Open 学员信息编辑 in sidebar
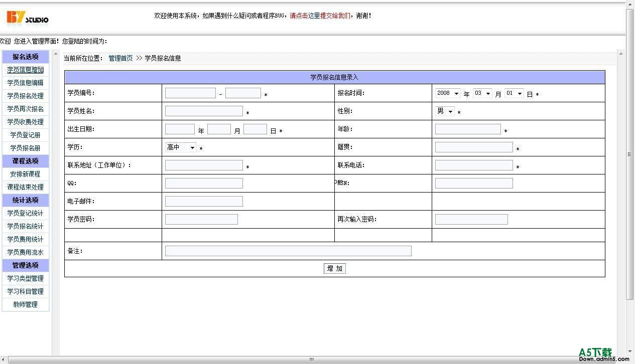 coord(26,83)
